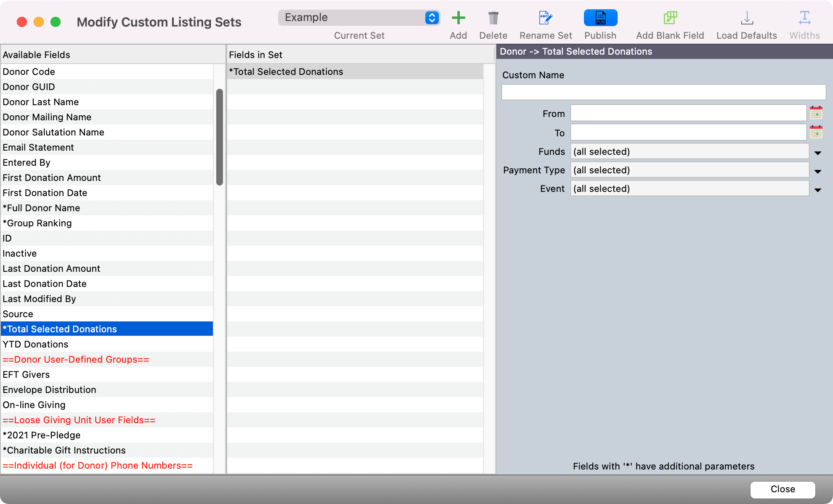Viewport: 833px width, 504px height.
Task: Expand the Funds selection dropdown arrow
Action: 818,152
